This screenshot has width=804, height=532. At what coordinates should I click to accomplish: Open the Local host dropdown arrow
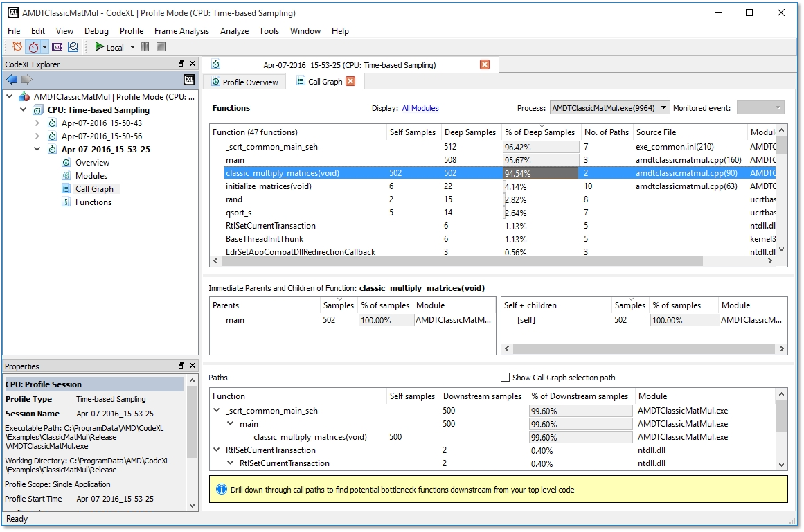tap(132, 47)
